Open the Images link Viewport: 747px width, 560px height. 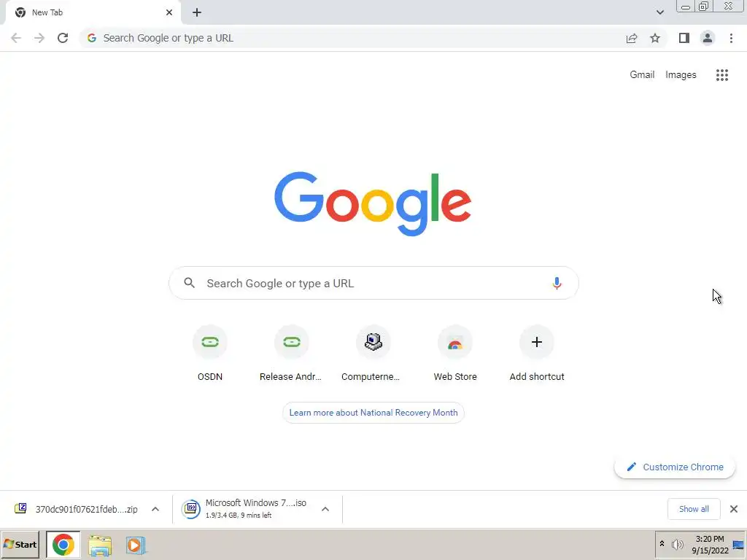[x=681, y=75]
